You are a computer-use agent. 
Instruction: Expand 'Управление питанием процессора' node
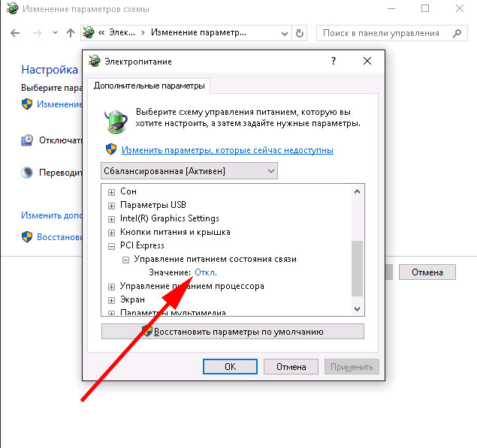tap(112, 287)
